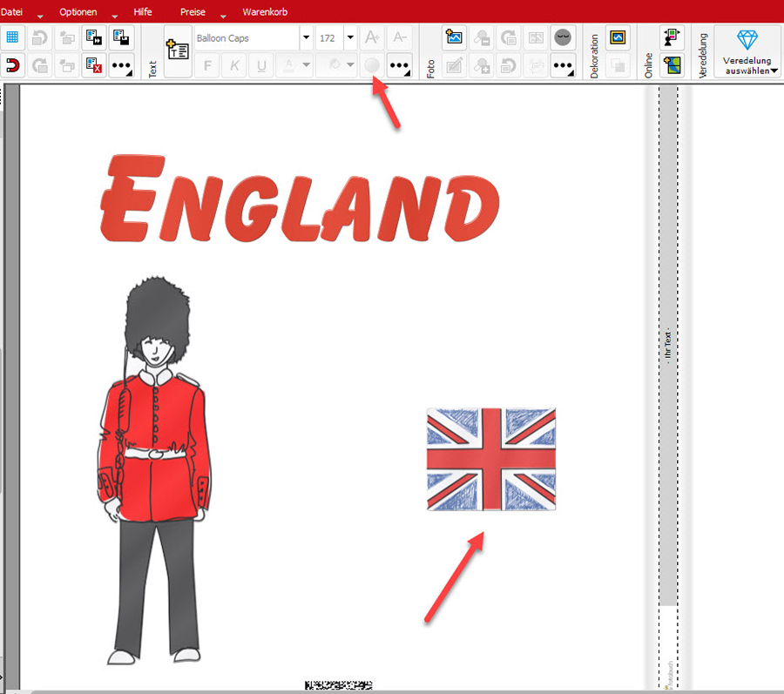
Task: Click the delete page icon with red X
Action: click(94, 65)
